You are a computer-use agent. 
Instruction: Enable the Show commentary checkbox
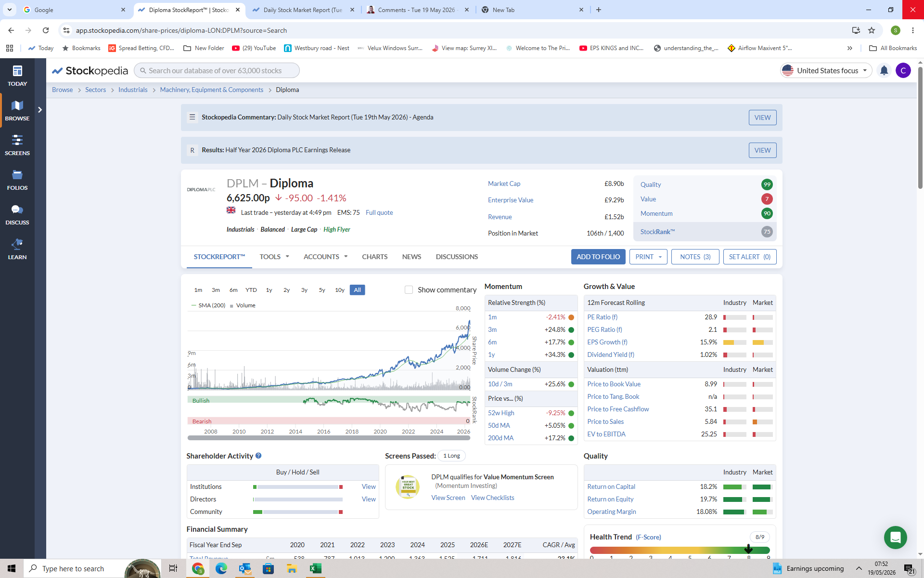[409, 290]
